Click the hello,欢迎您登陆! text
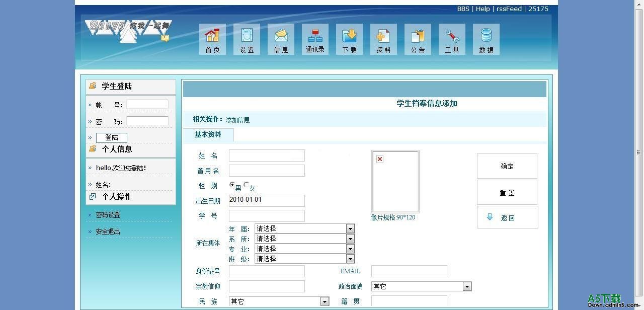This screenshot has width=644, height=310. 121,168
